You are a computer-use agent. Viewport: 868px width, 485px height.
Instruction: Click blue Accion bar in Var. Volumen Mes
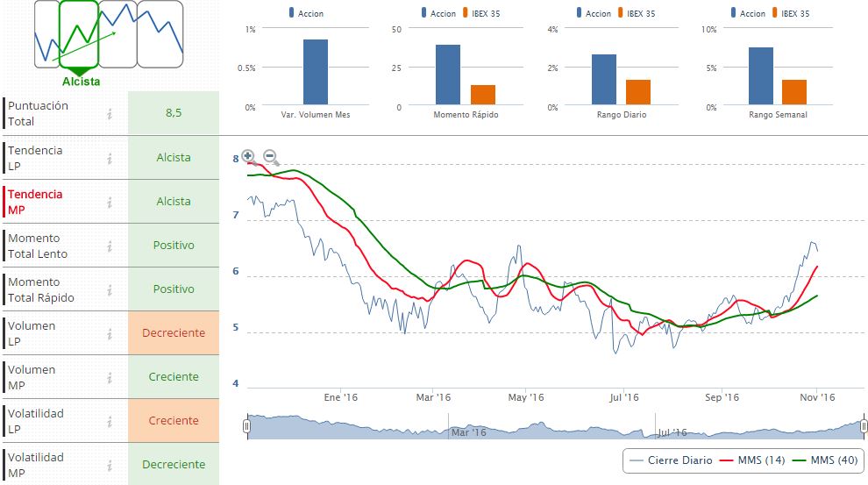316,72
